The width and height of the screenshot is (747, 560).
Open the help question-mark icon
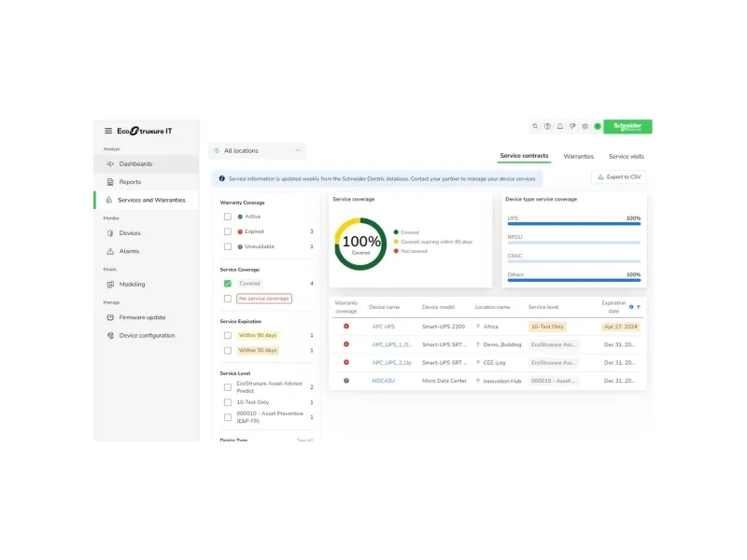[x=547, y=126]
